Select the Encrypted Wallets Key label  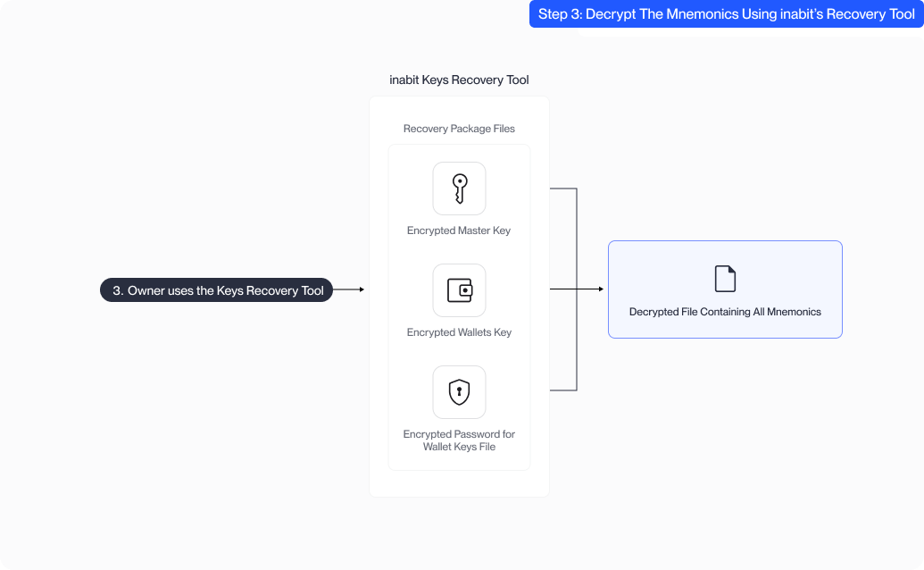click(x=459, y=332)
